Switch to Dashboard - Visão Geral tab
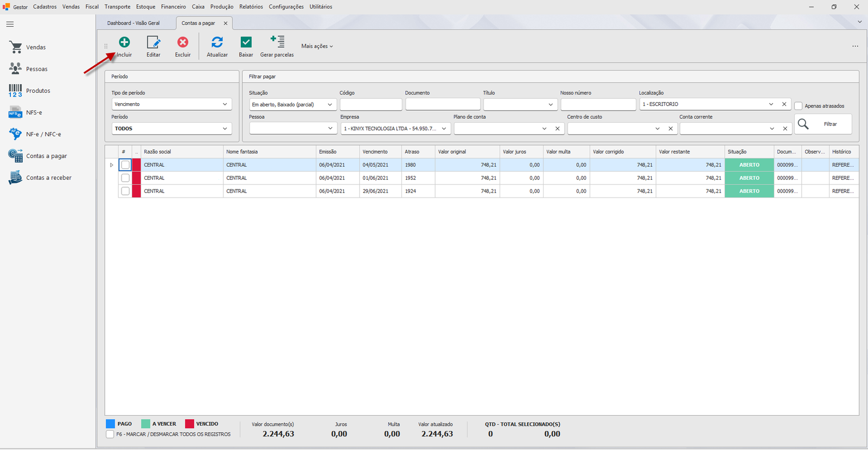The image size is (868, 450). (x=133, y=23)
